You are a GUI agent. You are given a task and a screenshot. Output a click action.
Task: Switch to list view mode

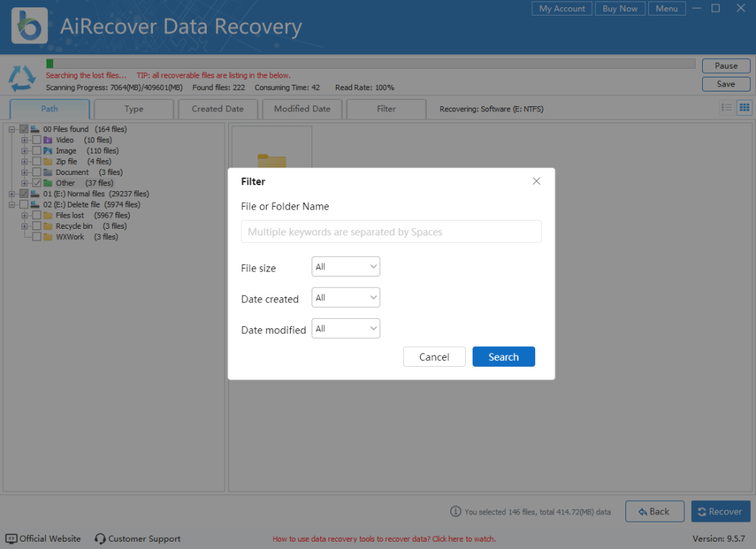[x=726, y=107]
